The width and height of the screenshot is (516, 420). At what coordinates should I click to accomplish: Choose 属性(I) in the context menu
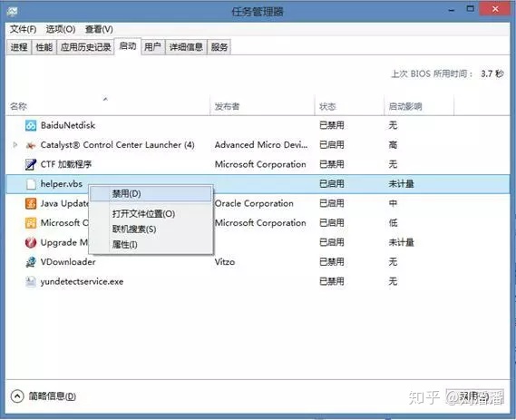pos(151,245)
